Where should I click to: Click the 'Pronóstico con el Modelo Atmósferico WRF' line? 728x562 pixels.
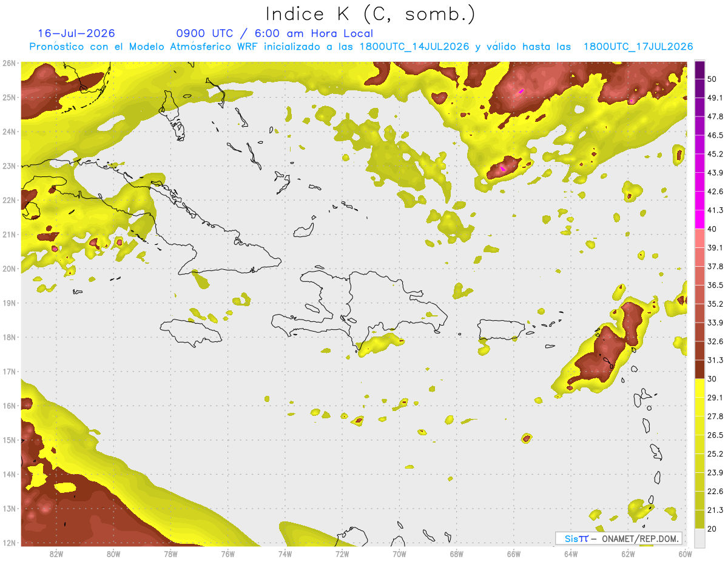pyautogui.click(x=362, y=47)
